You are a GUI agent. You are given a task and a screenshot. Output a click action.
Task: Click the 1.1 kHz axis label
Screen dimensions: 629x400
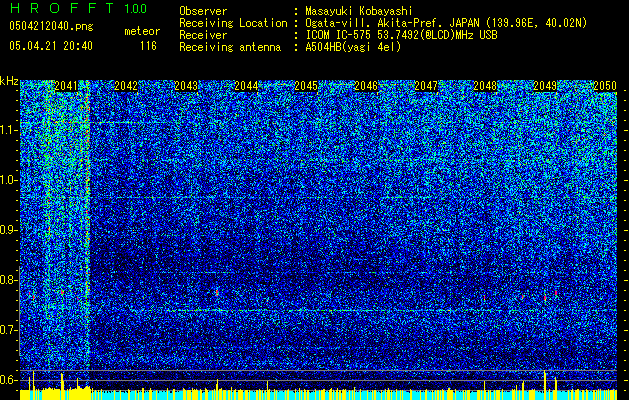tap(9, 130)
